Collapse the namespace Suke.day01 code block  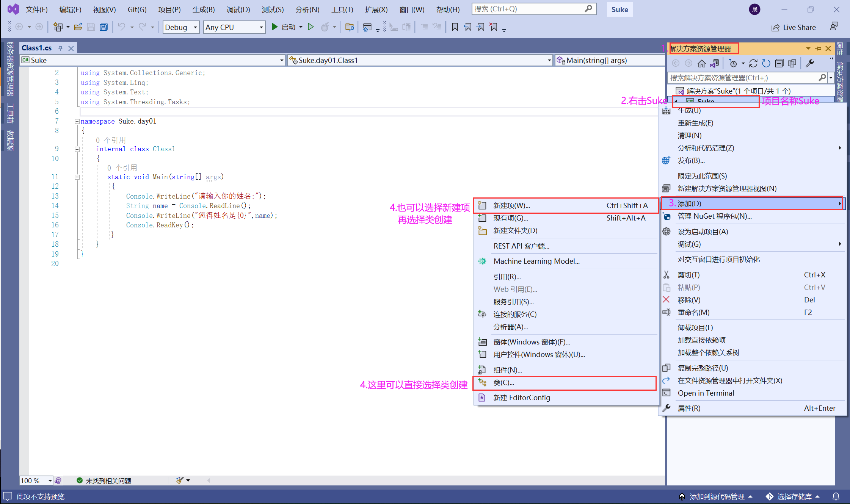click(77, 121)
